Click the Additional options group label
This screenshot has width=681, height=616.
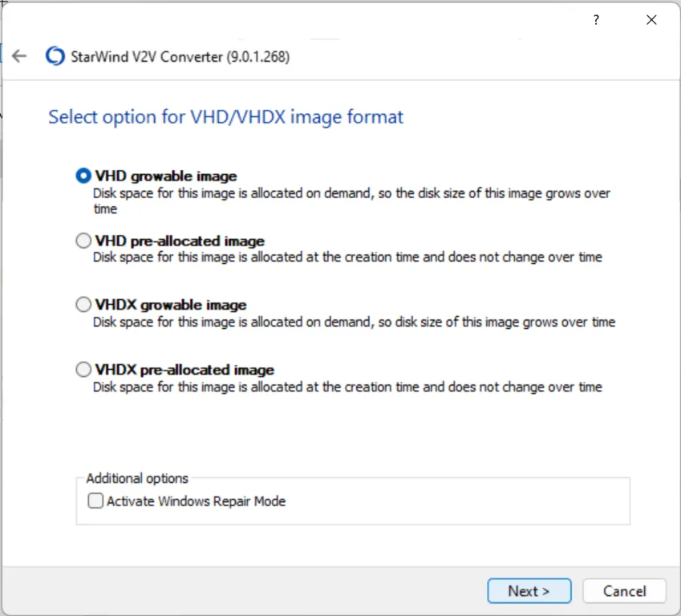click(x=136, y=478)
